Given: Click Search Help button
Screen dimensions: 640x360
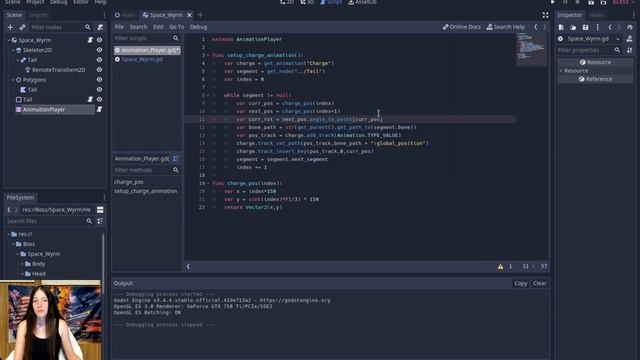Looking at the screenshot, I should [x=506, y=27].
